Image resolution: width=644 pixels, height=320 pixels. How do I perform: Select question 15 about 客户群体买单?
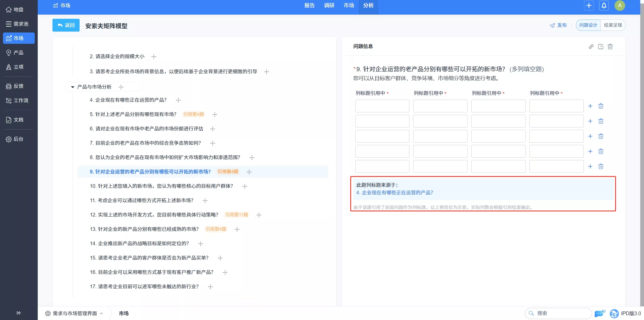pyautogui.click(x=149, y=258)
